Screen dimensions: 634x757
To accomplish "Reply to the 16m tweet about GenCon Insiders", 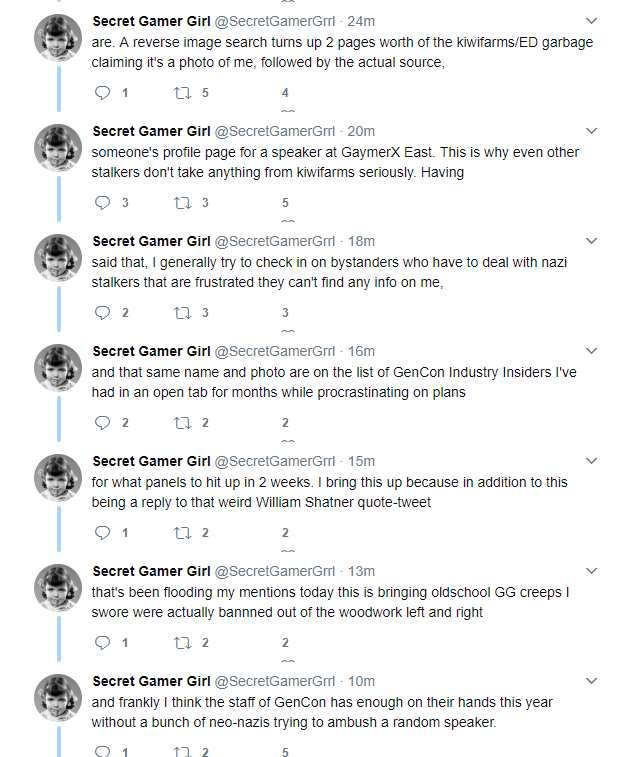I will pos(102,422).
